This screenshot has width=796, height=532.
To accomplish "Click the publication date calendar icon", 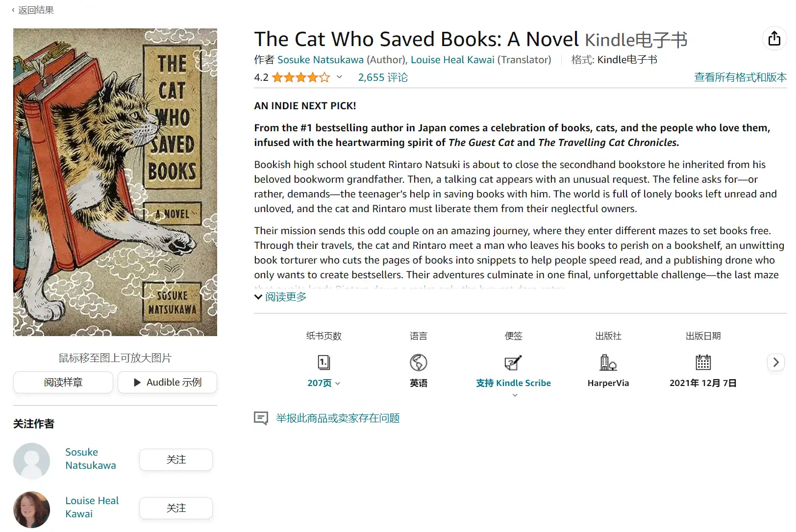I will (703, 363).
